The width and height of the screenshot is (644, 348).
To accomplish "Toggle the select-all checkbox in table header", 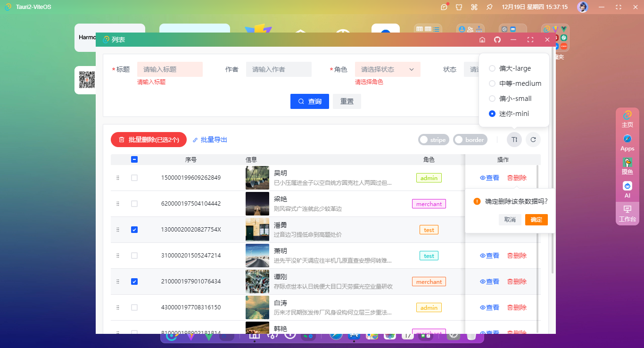I will 134,159.
